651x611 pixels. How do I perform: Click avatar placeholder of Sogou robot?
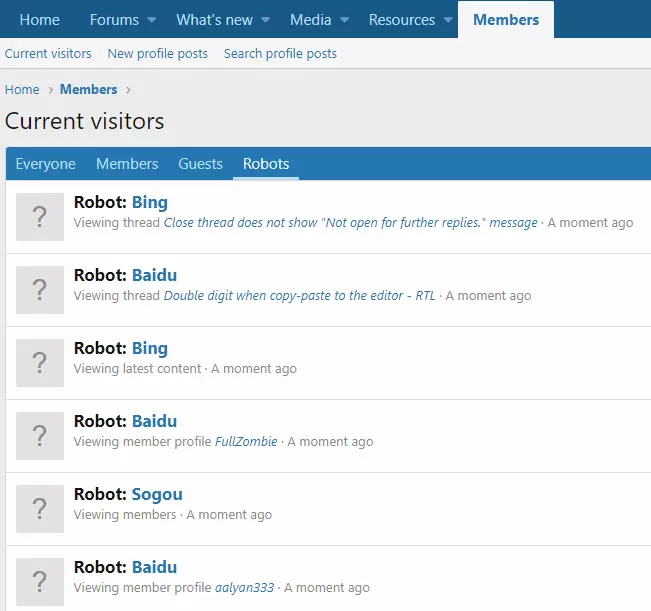pos(40,509)
